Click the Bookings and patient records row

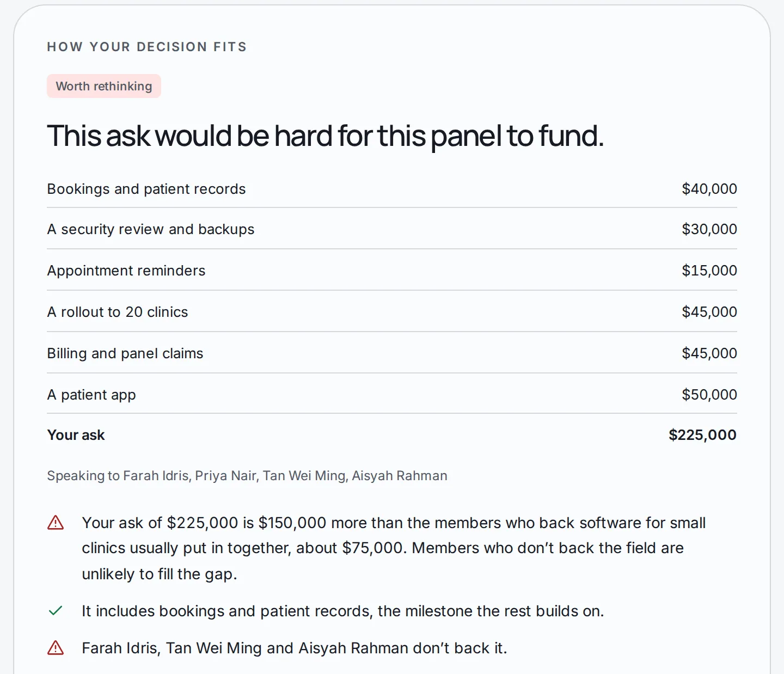tap(392, 189)
